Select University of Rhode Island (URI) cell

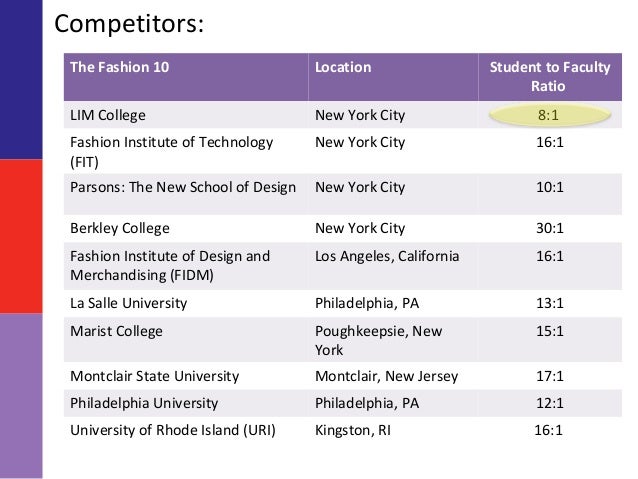click(x=186, y=430)
